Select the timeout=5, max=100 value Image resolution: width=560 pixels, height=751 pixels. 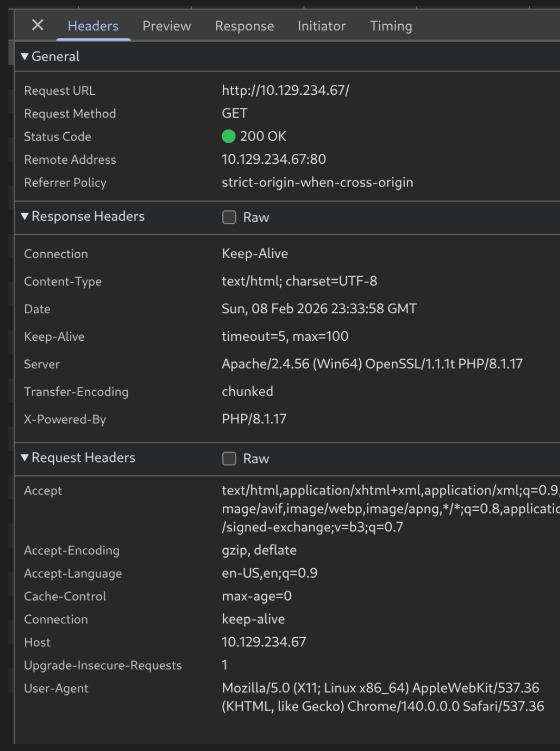point(285,336)
